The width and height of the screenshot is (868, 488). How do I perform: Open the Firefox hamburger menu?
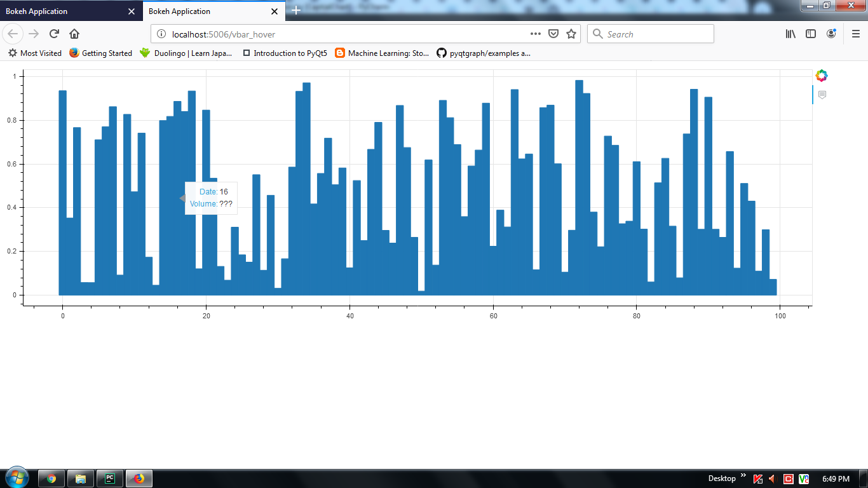[x=856, y=34]
